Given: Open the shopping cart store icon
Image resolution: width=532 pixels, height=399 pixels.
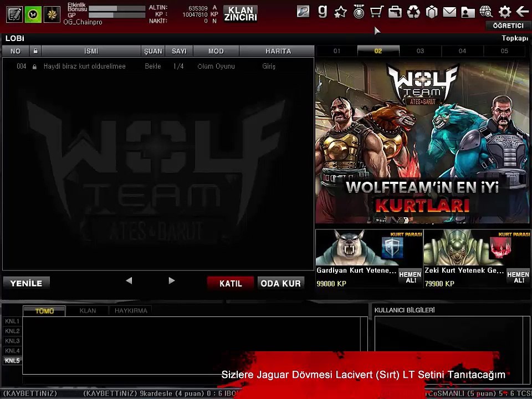Looking at the screenshot, I should [x=377, y=12].
